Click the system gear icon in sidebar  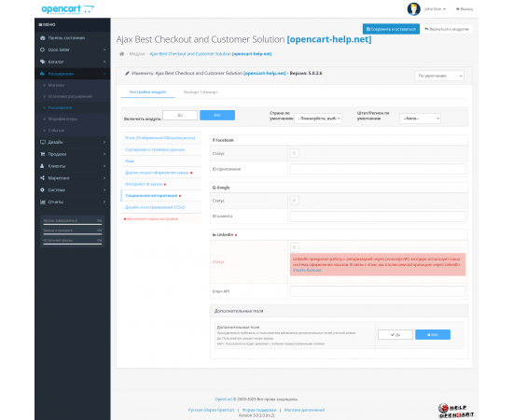[42, 189]
